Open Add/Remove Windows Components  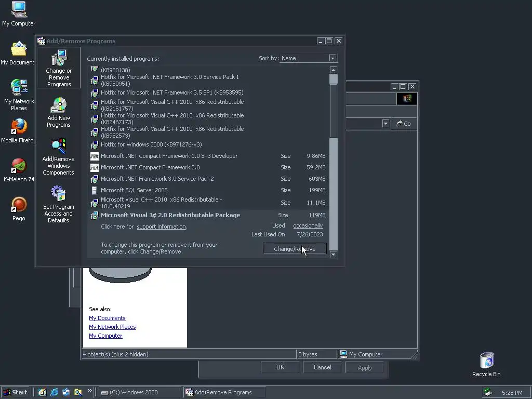pyautogui.click(x=58, y=156)
